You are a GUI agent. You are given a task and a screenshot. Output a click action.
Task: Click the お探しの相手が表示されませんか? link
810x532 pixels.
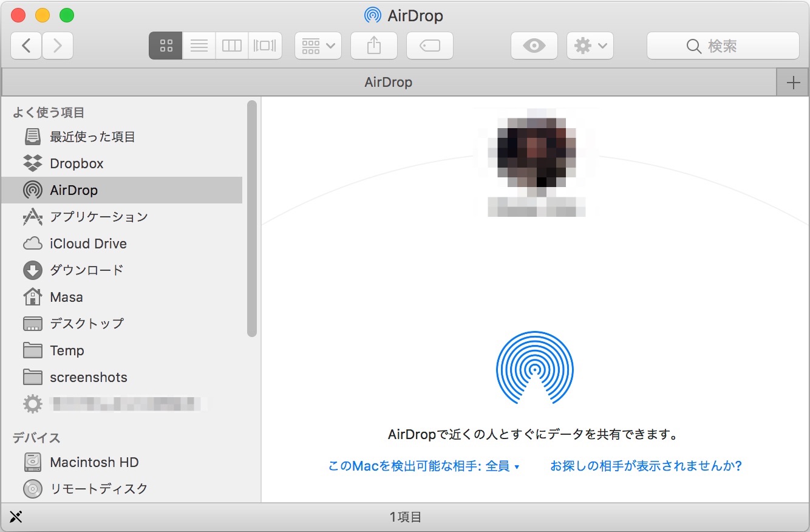click(x=646, y=466)
